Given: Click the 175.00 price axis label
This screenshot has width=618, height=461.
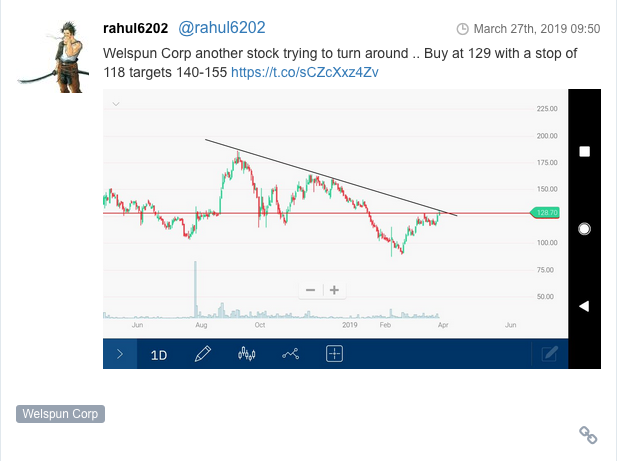Looking at the screenshot, I should [547, 163].
